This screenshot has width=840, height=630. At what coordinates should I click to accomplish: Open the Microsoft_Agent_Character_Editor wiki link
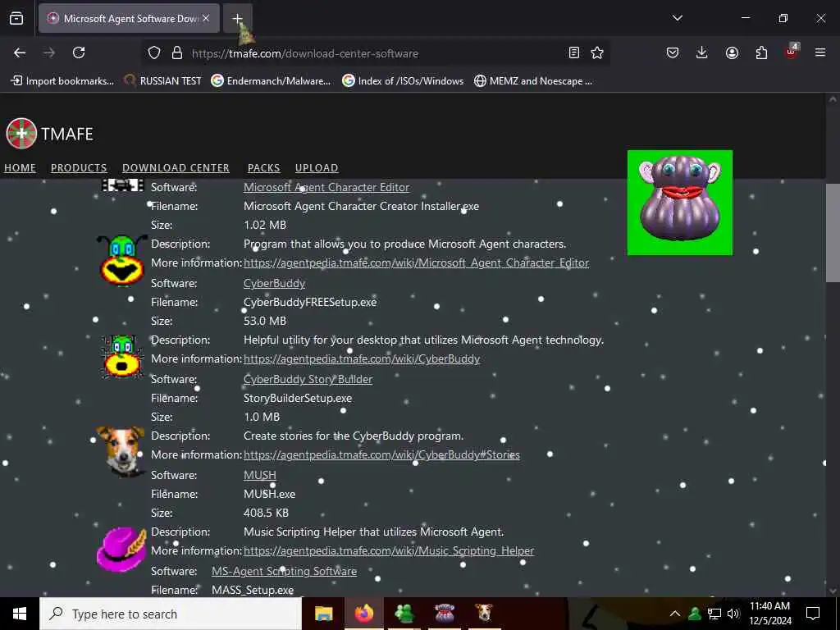click(416, 263)
